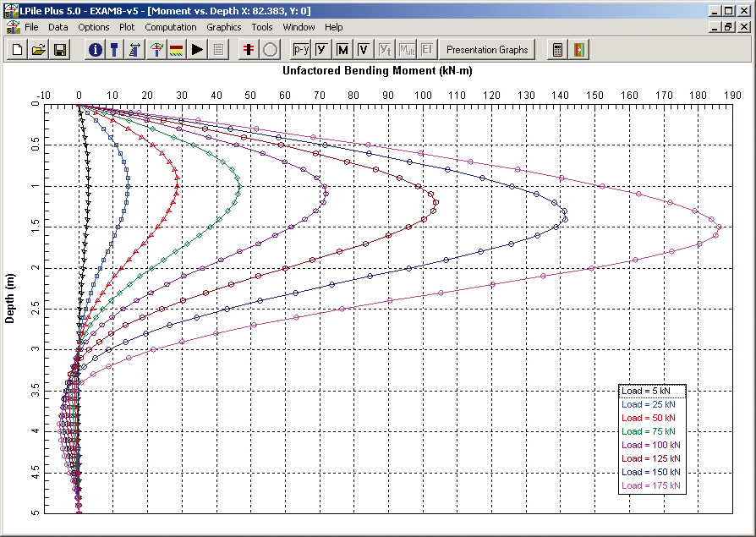The image size is (756, 537).
Task: Open a file with the folder icon
Action: [39, 50]
